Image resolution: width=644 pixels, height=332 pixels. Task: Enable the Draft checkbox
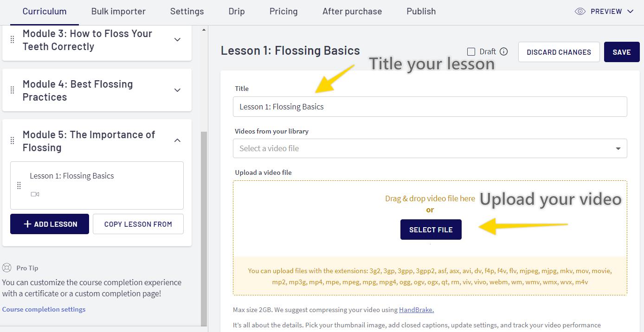(x=471, y=51)
